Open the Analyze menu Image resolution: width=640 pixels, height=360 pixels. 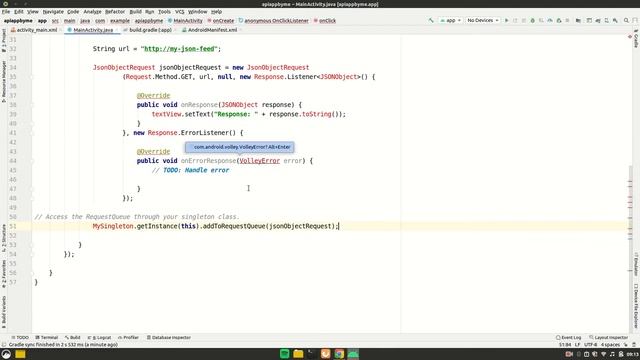tap(92, 12)
